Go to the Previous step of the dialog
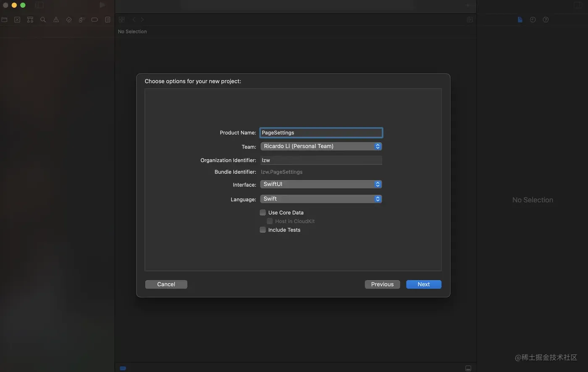588x372 pixels. pyautogui.click(x=382, y=284)
